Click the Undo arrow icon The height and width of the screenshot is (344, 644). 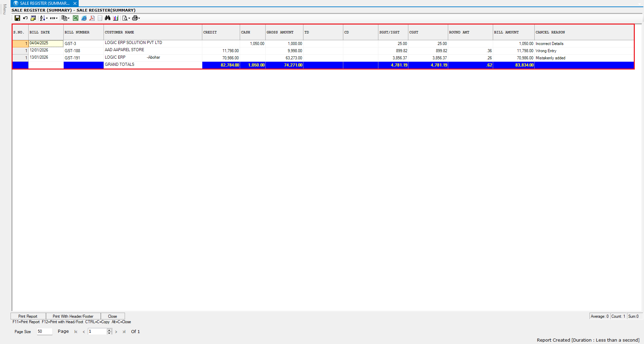coord(25,18)
